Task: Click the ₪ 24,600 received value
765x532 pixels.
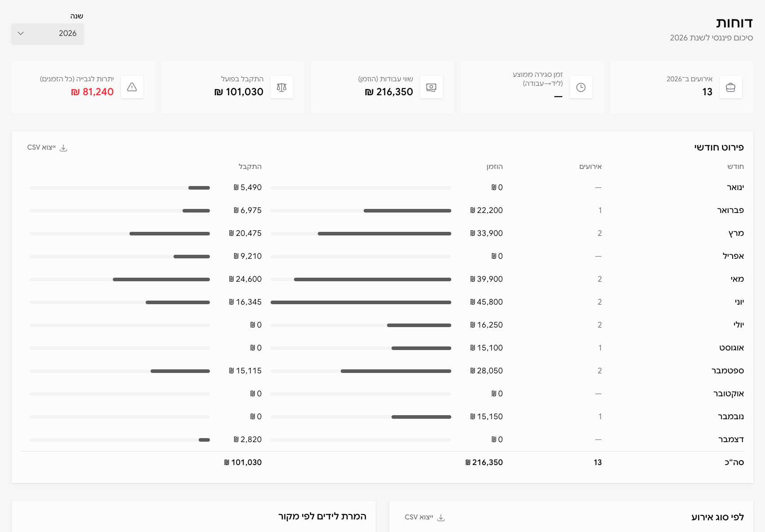Action: 245,279
